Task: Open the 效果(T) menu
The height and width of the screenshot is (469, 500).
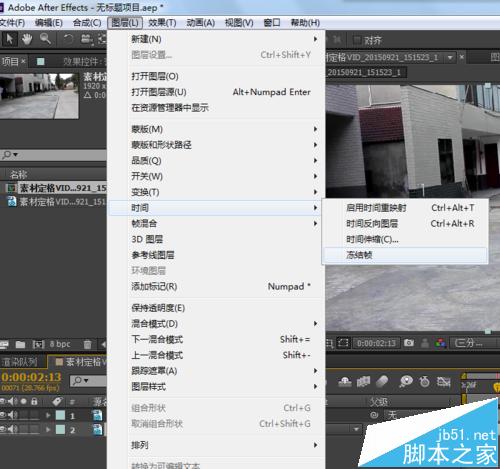Action: coord(162,23)
